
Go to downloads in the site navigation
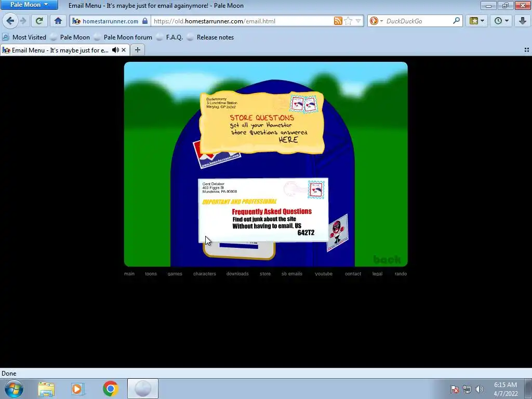click(237, 274)
